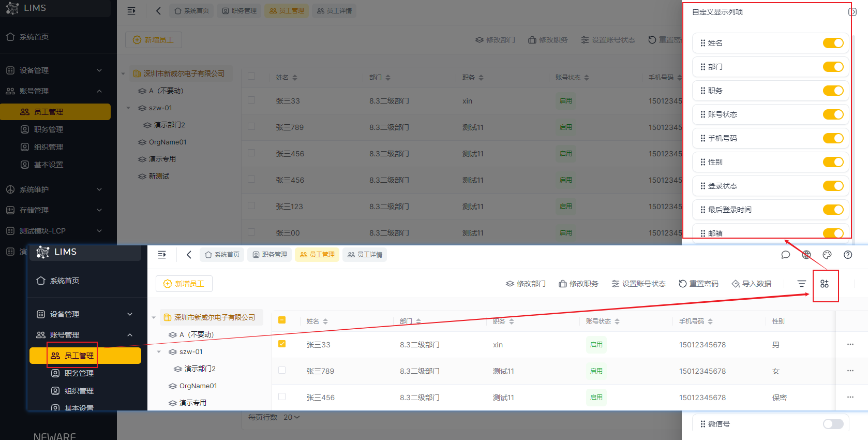The height and width of the screenshot is (440, 868).
Task: Uncheck the 张三33 row checkbox in inset
Action: pos(282,344)
